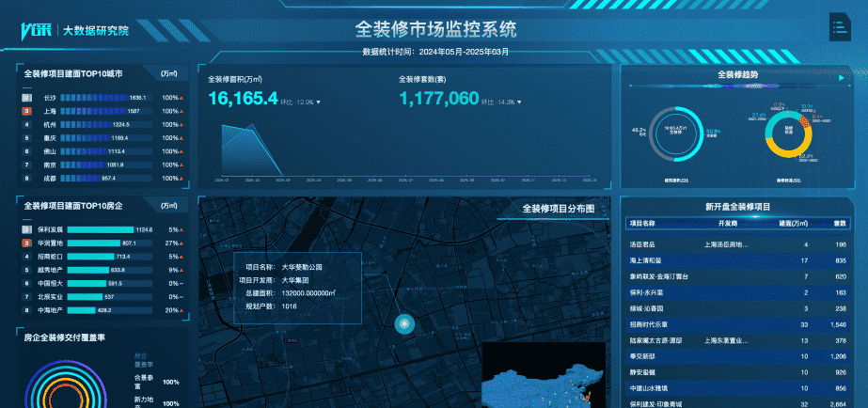Click the 全装修项目建面TOP10房企 panel title

[x=73, y=205]
